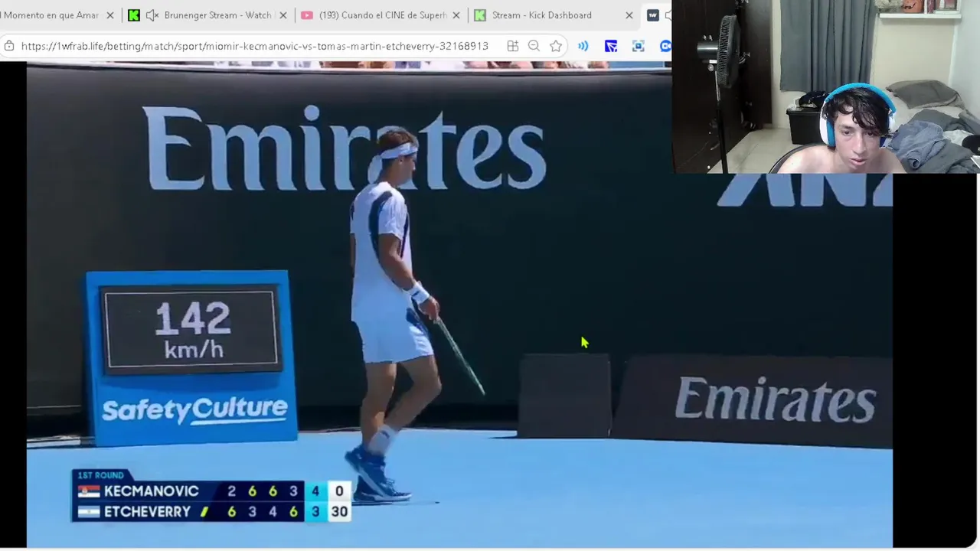Click the screenshot capture extension icon
Viewport: 980px width, 551px height.
tap(638, 47)
